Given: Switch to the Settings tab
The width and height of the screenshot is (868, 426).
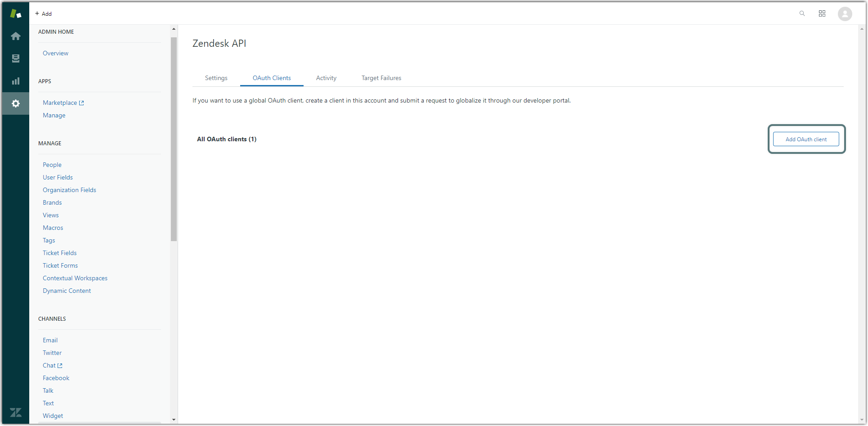Looking at the screenshot, I should [216, 78].
